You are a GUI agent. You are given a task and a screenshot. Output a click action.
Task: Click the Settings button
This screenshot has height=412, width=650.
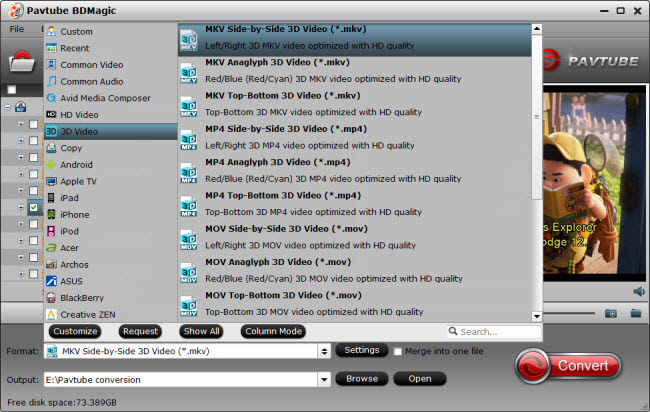361,350
